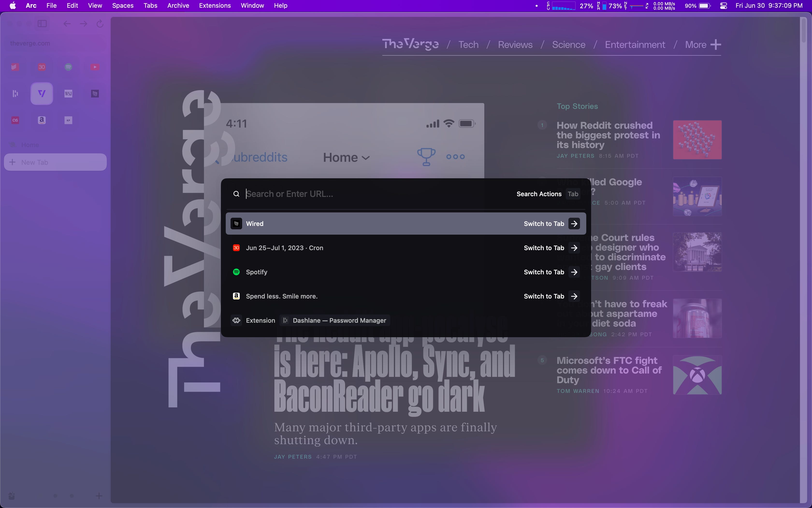Screen dimensions: 812x508
Task: Open the Arc menu
Action: (x=31, y=6)
